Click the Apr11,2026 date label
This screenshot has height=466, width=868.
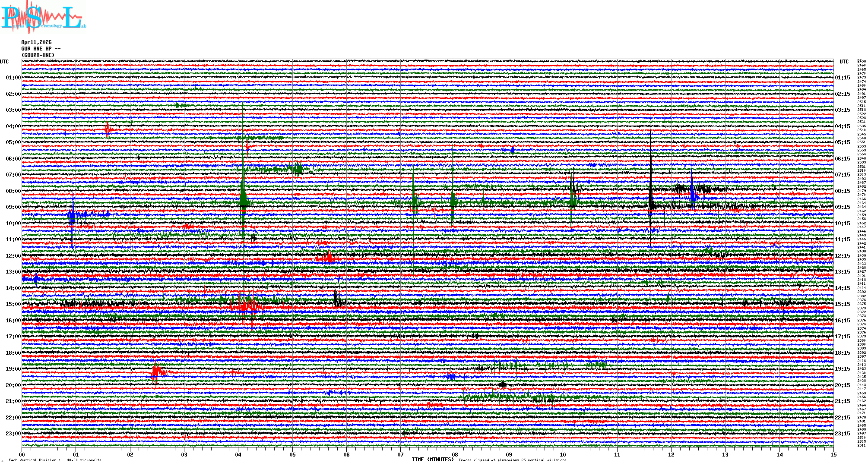point(36,42)
